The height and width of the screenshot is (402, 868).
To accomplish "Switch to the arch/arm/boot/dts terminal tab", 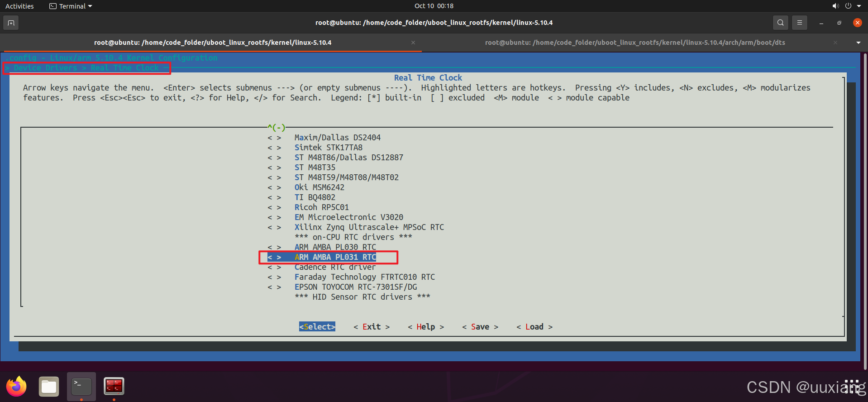I will pyautogui.click(x=635, y=43).
